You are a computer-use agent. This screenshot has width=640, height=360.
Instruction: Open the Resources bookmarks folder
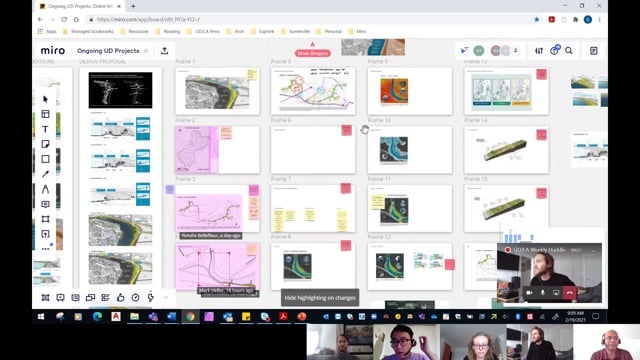tap(134, 31)
